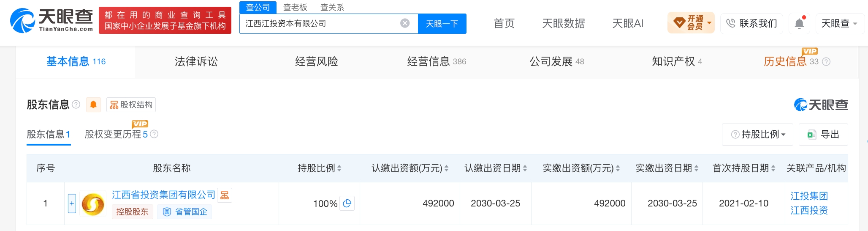Click the 联系我们 button
868x231 pixels.
coord(751,23)
